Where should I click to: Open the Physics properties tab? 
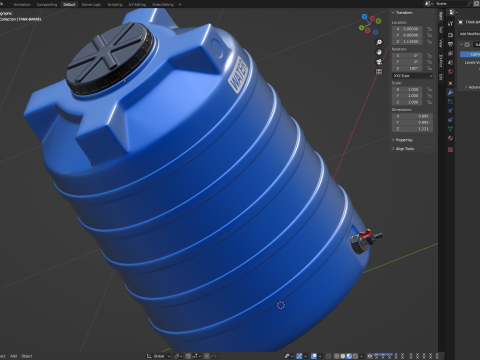pos(450,110)
